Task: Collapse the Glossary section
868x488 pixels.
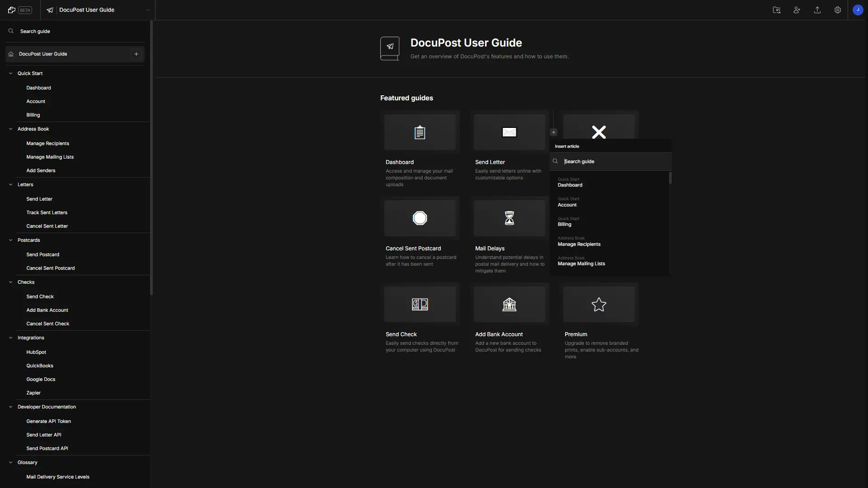Action: 11,462
